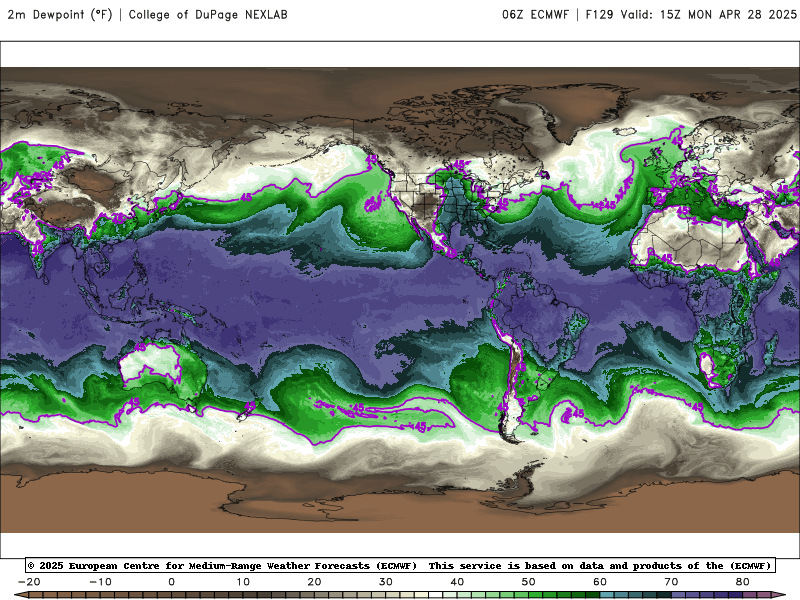Click the 0 color scale label
Viewport: 800px width, 600px height.
(x=171, y=582)
